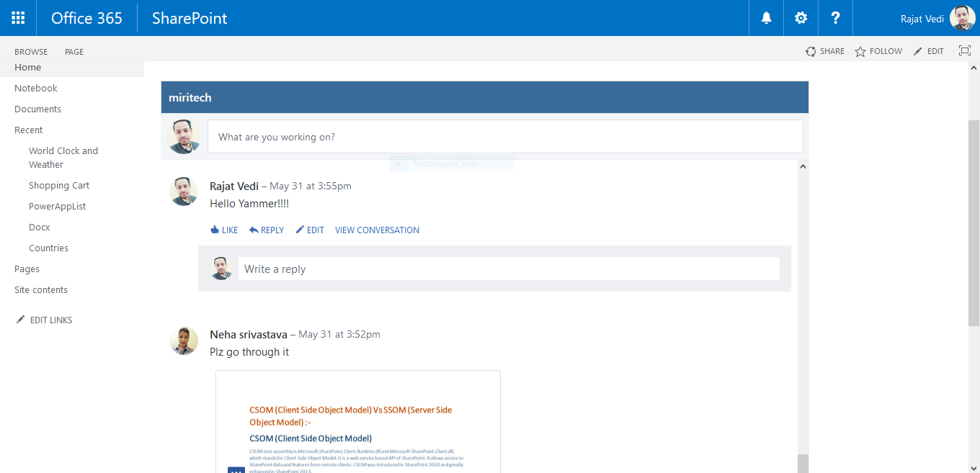This screenshot has width=980, height=473.
Task: Click the feed scrollbar up arrow
Action: (x=802, y=166)
